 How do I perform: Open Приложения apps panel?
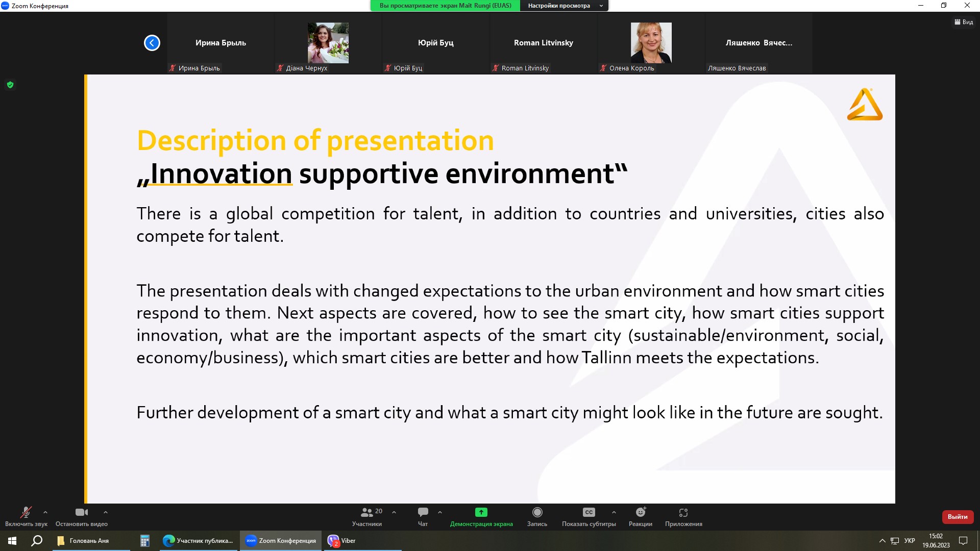683,516
